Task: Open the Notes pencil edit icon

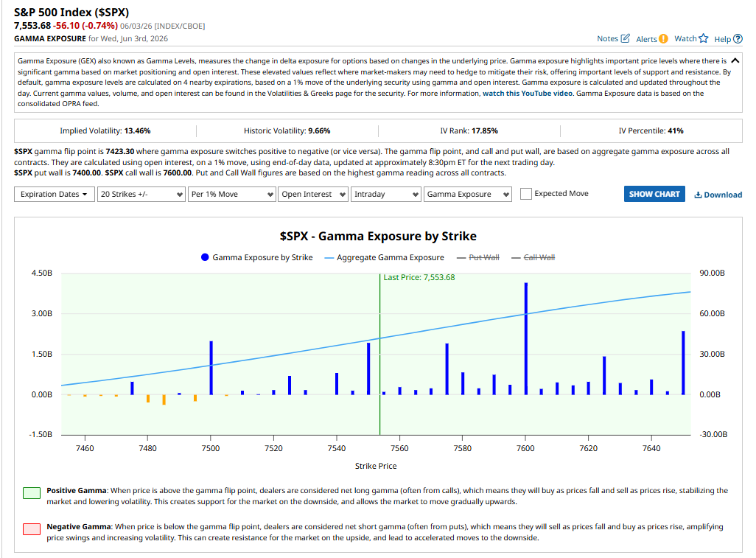Action: coord(626,38)
